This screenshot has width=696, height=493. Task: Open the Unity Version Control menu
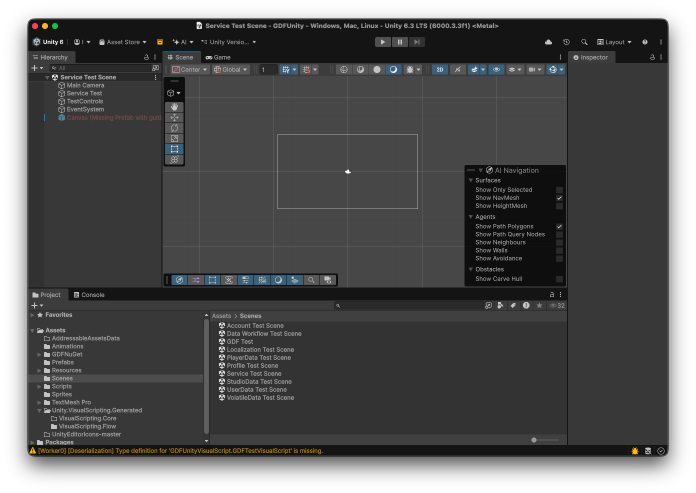click(229, 42)
